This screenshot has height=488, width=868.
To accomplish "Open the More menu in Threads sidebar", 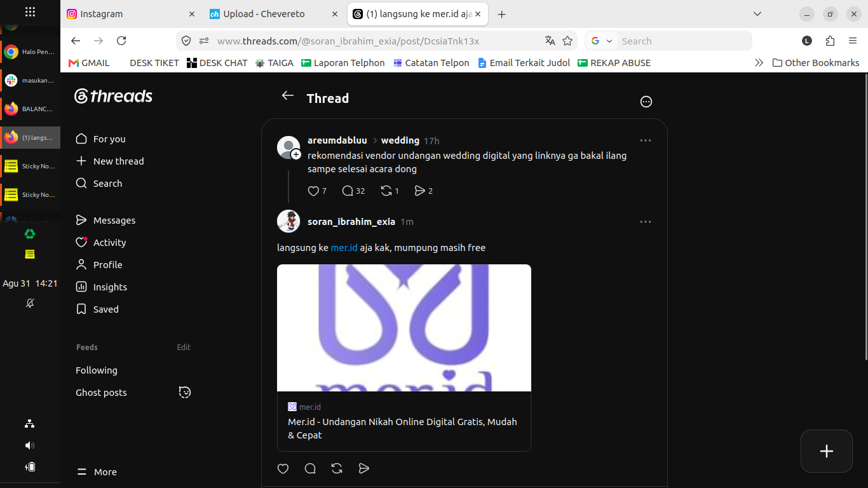I will (x=97, y=472).
